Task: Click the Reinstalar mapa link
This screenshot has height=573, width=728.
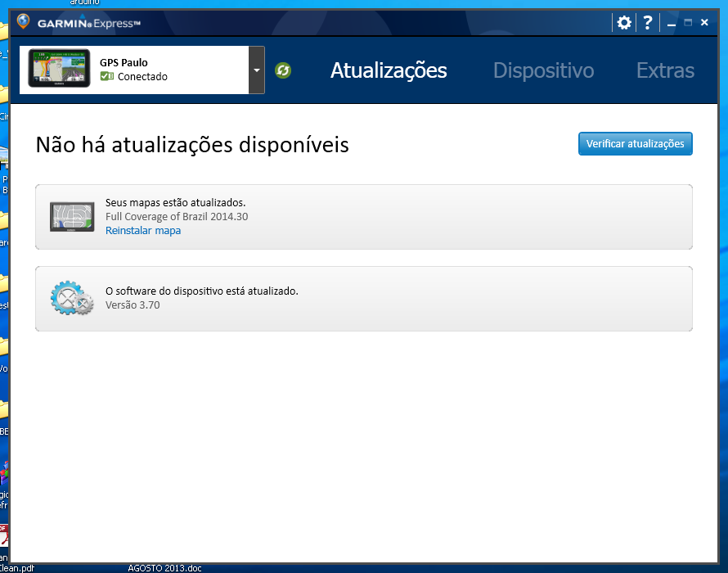Action: tap(143, 231)
